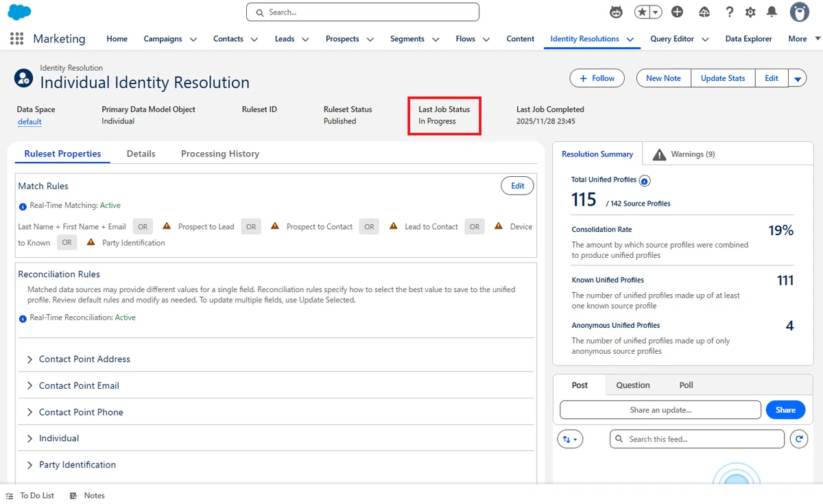This screenshot has height=504, width=823.
Task: Select the Ruleset Properties tab
Action: point(62,154)
